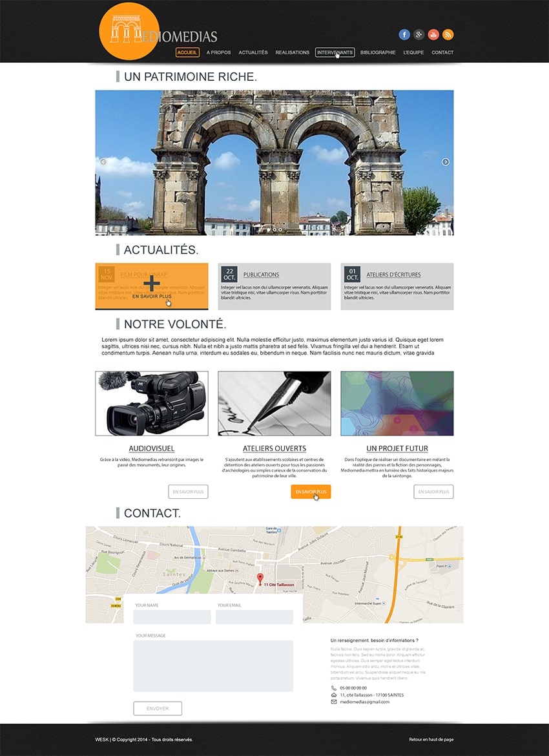Open the Realisations menu item
Screen dimensions: 549x756
click(x=292, y=52)
